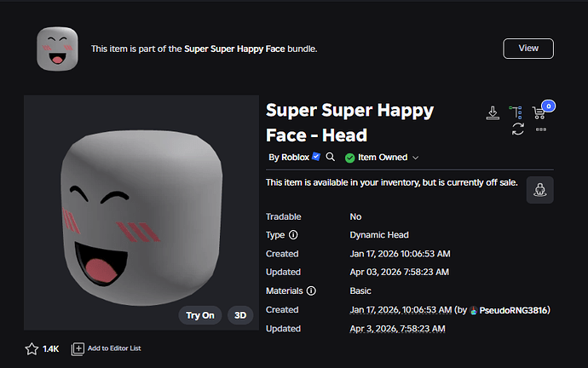Click the 1.4K favorites count
Screen dimensions: 588x368
tap(50, 349)
